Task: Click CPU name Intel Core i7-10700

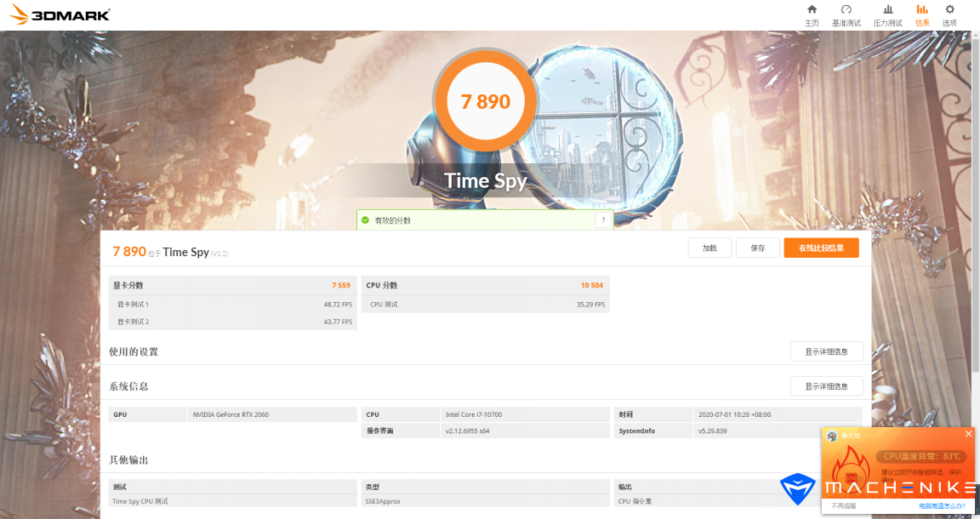Action: coord(474,414)
